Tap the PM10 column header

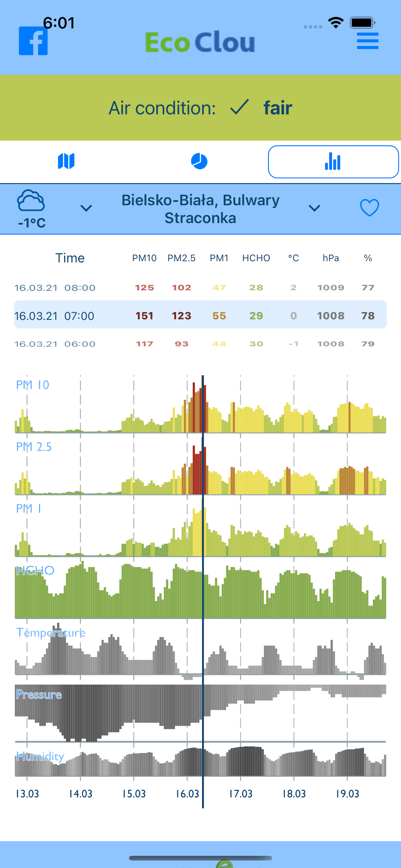pyautogui.click(x=144, y=258)
